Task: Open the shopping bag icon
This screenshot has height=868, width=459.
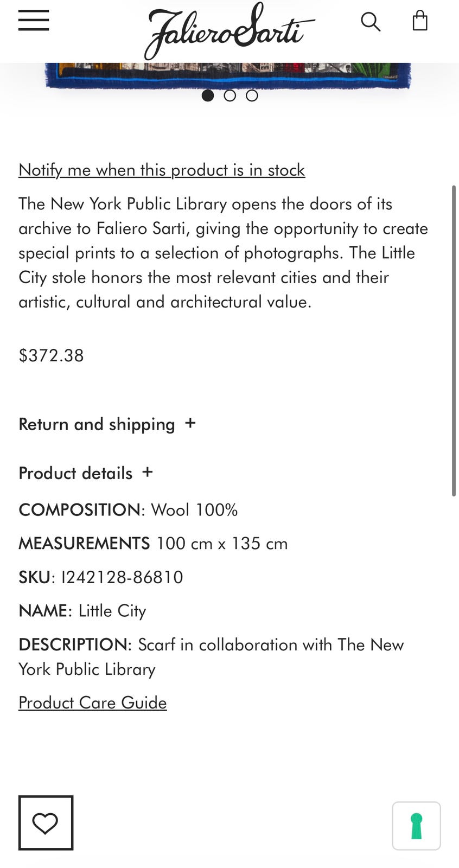Action: pyautogui.click(x=420, y=21)
